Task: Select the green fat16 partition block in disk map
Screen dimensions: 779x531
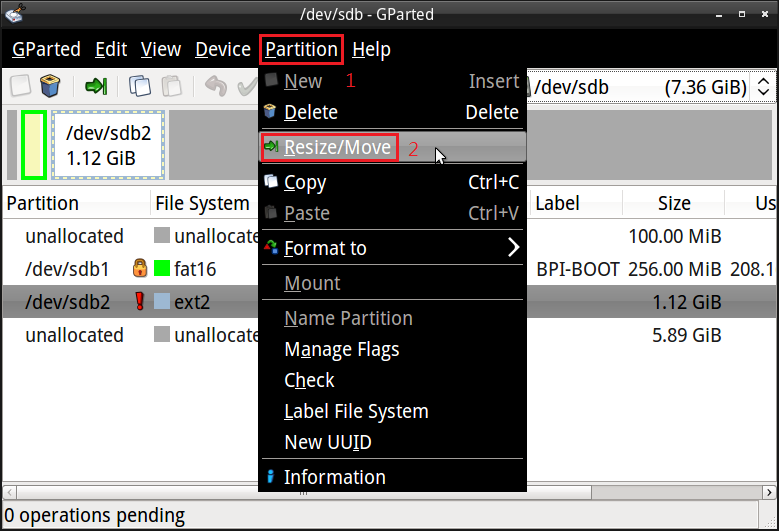Action: click(x=34, y=145)
